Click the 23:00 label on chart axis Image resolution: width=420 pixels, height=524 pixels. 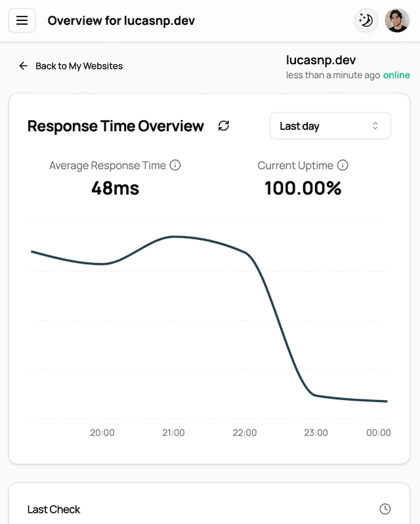[x=316, y=433]
